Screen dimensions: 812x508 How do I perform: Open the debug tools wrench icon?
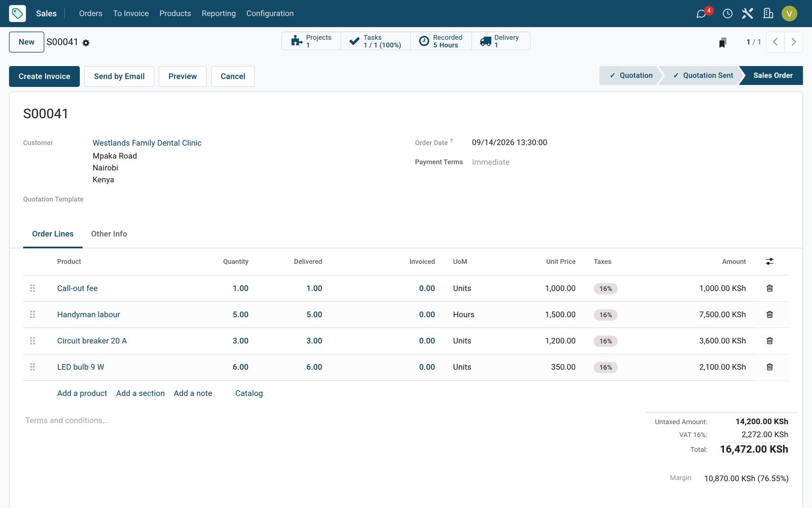pyautogui.click(x=747, y=13)
